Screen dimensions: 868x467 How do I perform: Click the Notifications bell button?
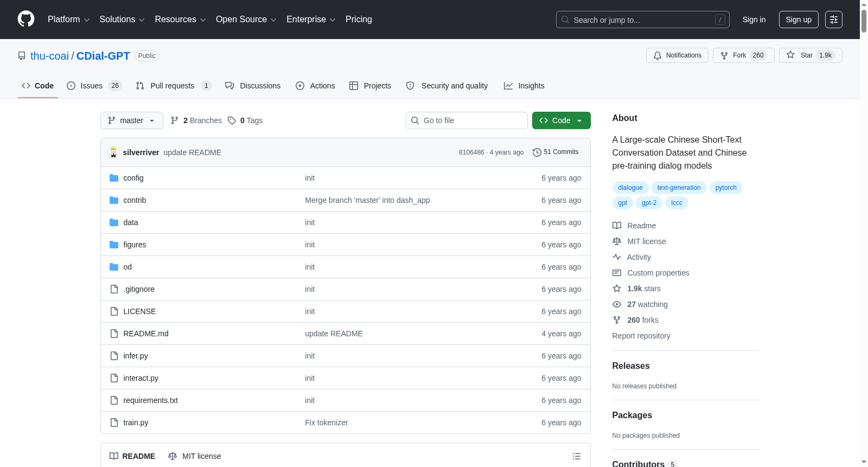tap(677, 55)
